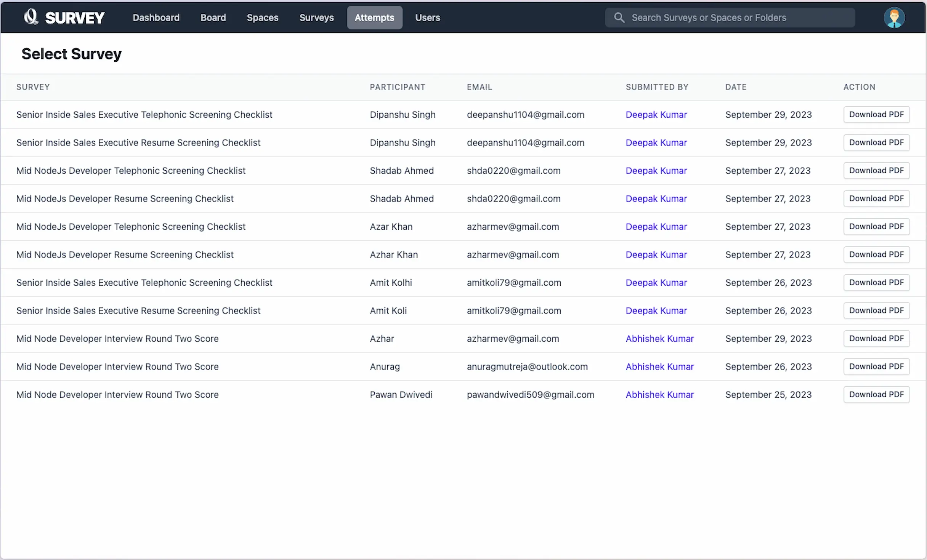Image resolution: width=927 pixels, height=560 pixels.
Task: Toggle participant column header sort
Action: point(397,87)
